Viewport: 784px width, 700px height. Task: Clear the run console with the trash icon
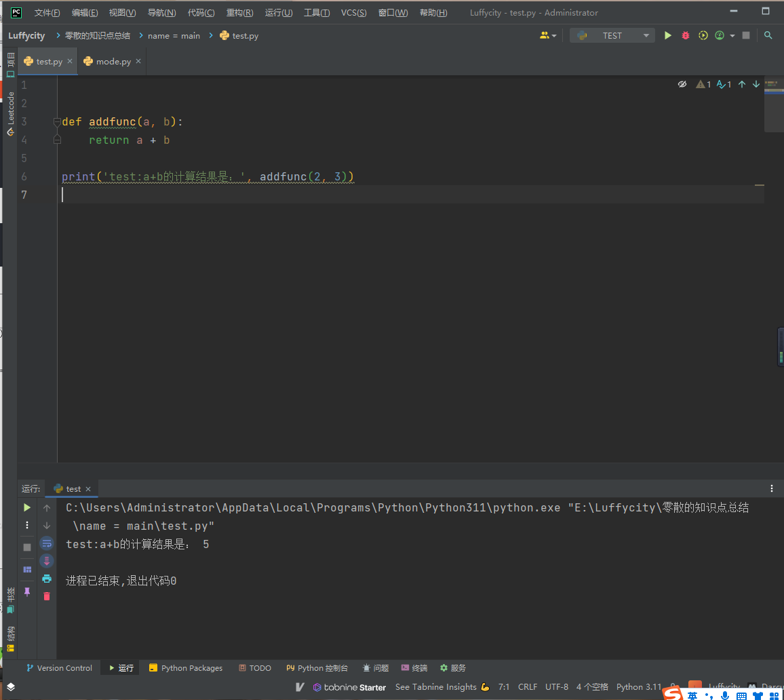point(46,596)
